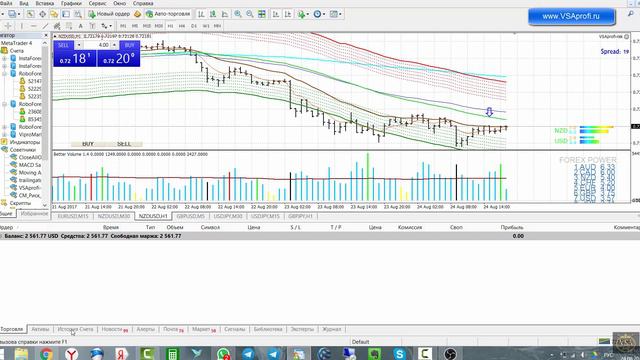The image size is (640, 360).
Task: Select the Fibonacci retracement tool
Action: pos(69,26)
